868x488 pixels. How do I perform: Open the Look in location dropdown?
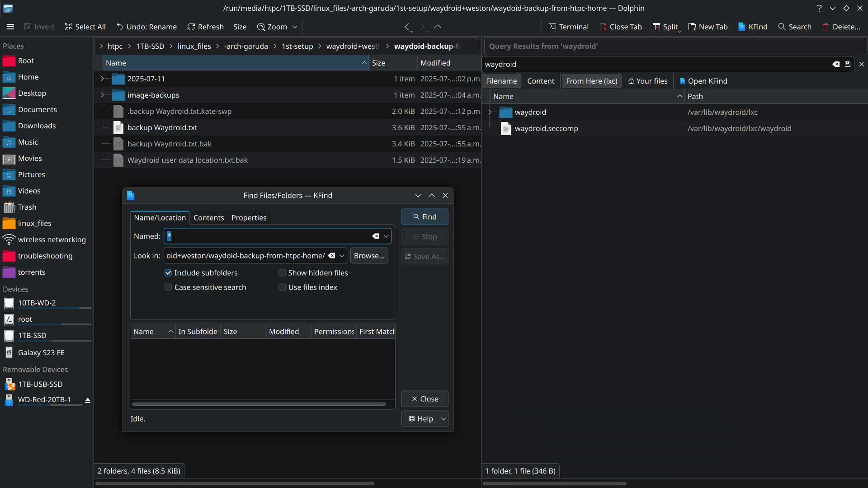tap(342, 256)
